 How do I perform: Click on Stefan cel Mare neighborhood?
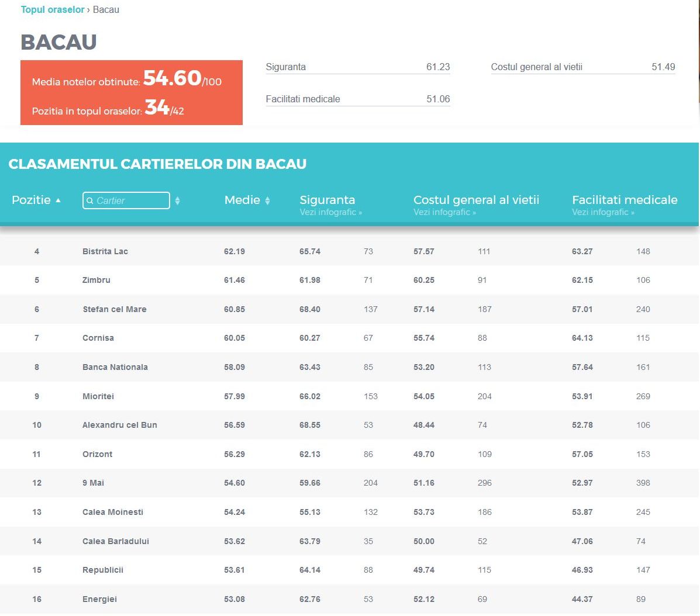[x=115, y=309]
